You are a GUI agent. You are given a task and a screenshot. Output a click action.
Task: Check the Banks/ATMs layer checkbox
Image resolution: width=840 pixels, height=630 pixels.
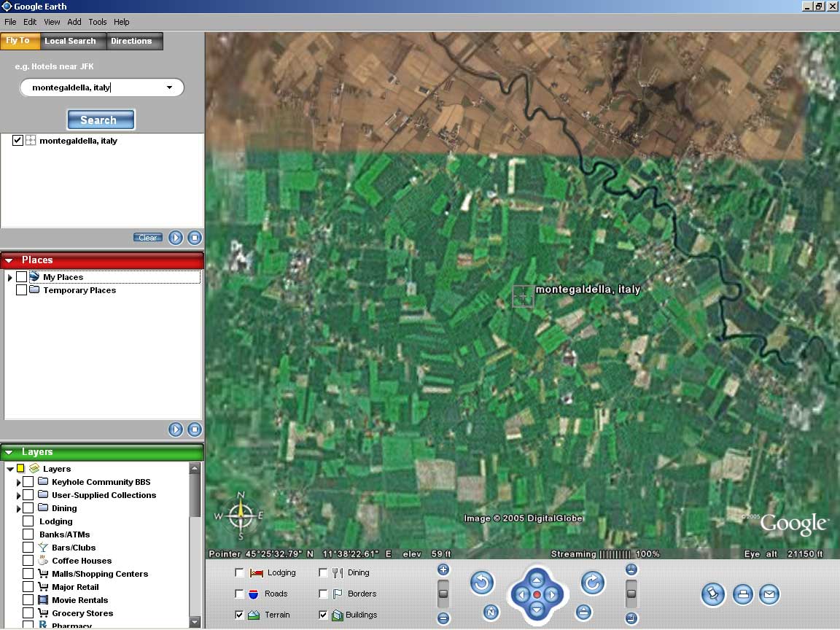(28, 534)
